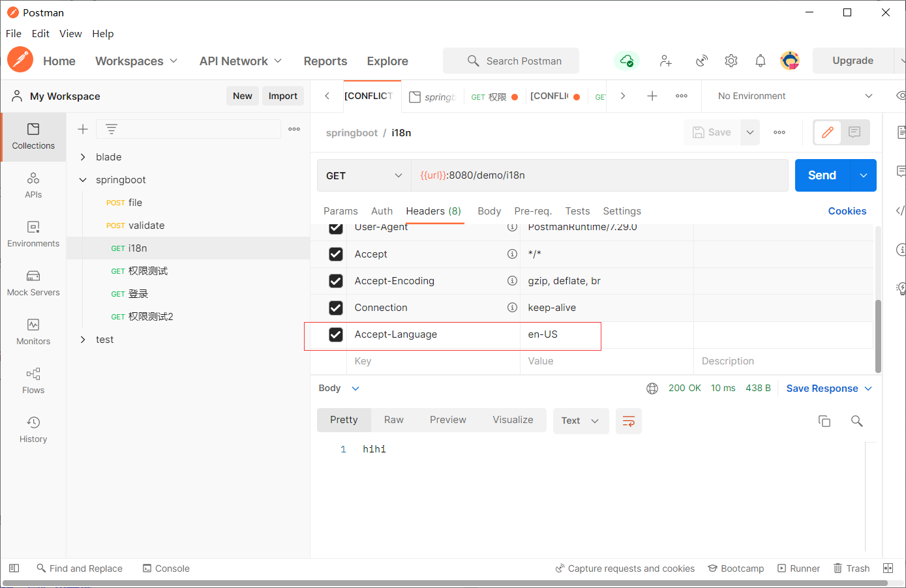The width and height of the screenshot is (906, 588).
Task: Uncheck the Accept-Language header checkbox
Action: (x=336, y=334)
